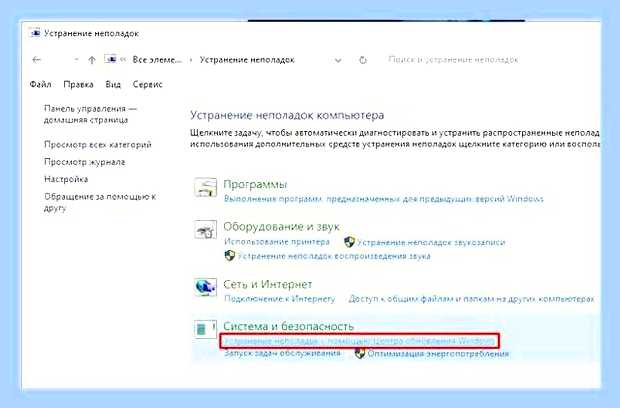620x408 pixels.
Task: Refresh the troubleshooting page
Action: coord(363,60)
